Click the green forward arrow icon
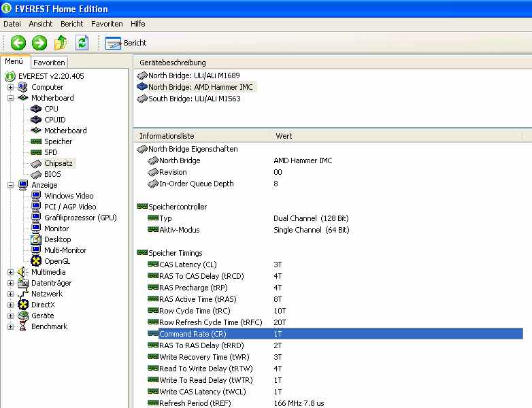 39,43
